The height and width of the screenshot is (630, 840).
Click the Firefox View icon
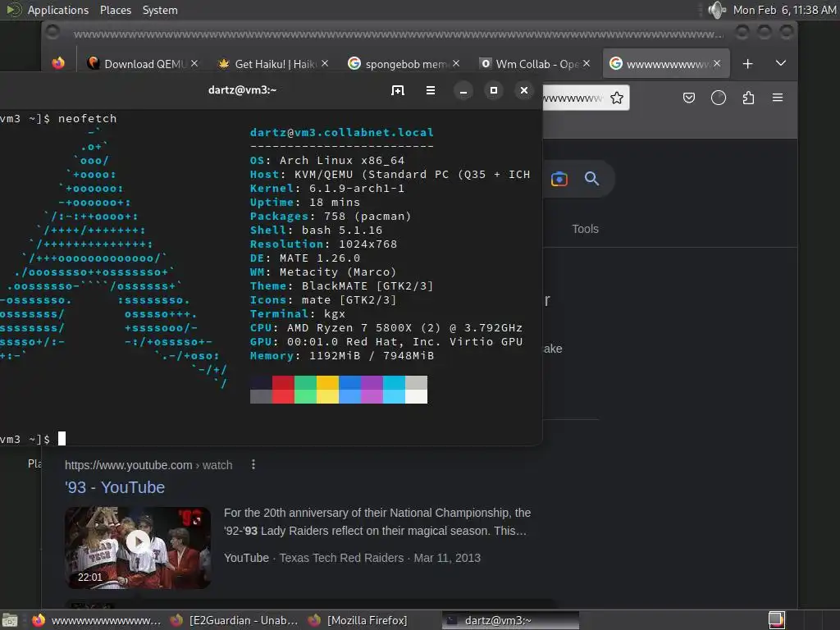tap(58, 63)
